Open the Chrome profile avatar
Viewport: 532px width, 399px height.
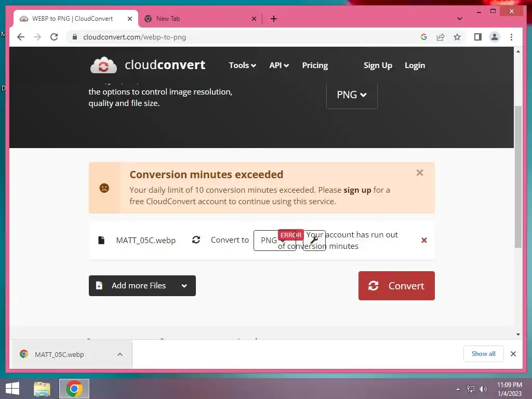(495, 37)
